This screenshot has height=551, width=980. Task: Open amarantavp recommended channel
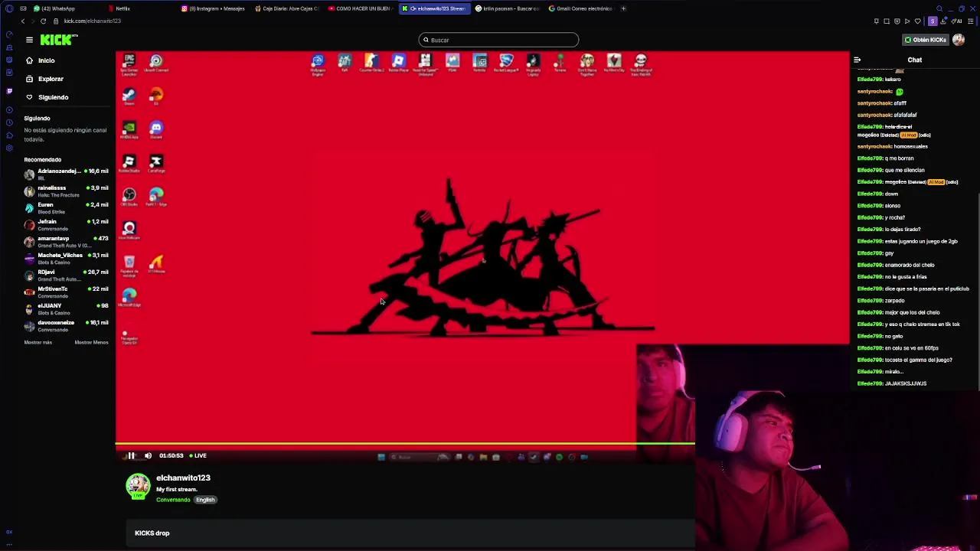click(66, 242)
